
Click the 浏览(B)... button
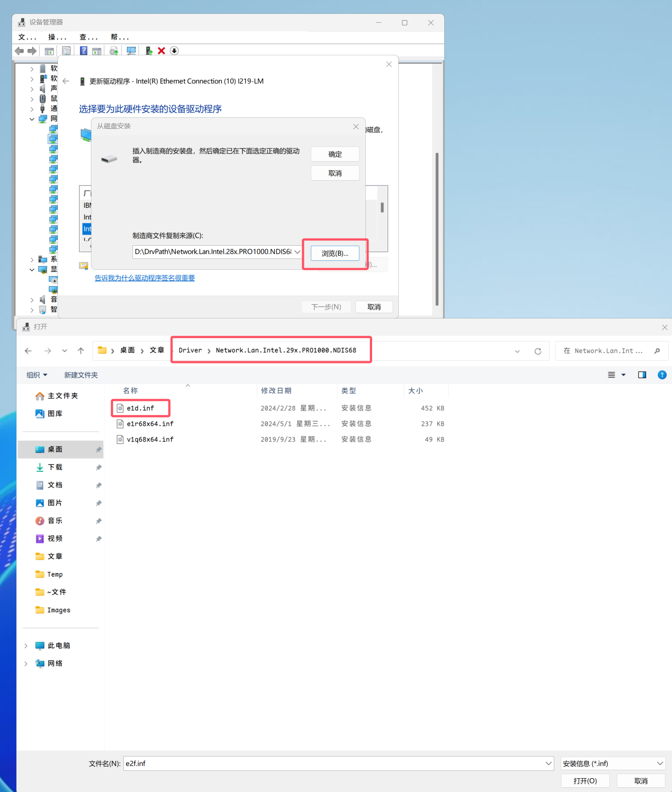tap(335, 253)
